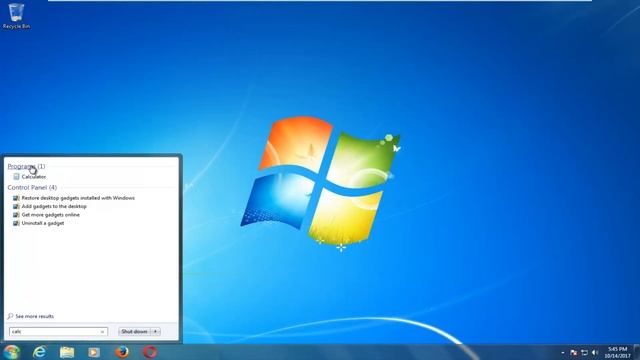Open Uninstall a gadget result
640x360 pixels.
click(42, 223)
